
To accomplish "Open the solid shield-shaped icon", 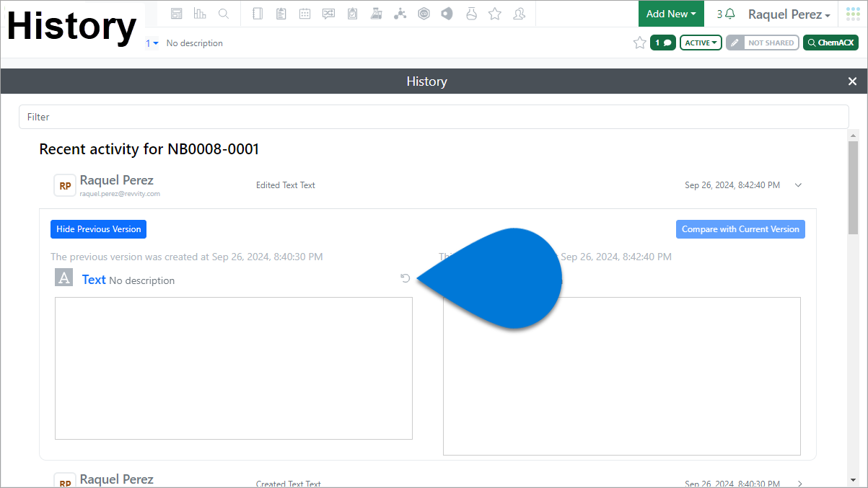I will [x=447, y=14].
